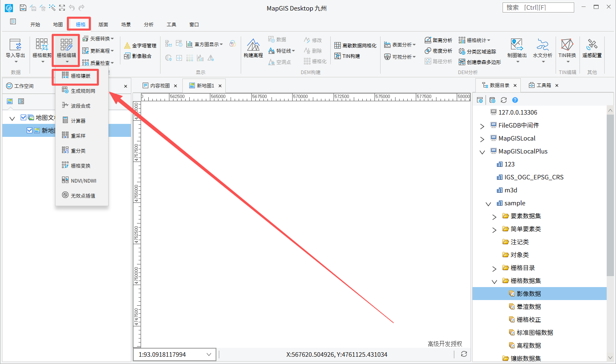
Task: Click the data catalog vertical scrollbar
Action: tap(610, 195)
